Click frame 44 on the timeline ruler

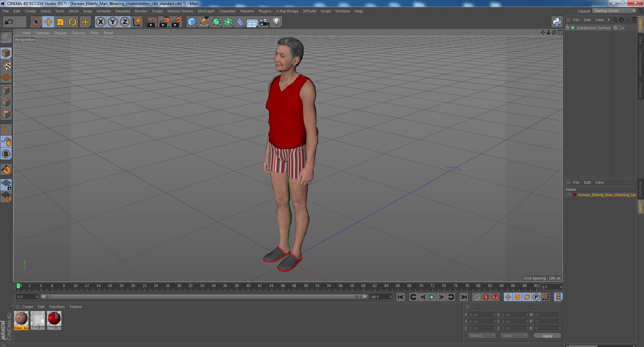click(271, 286)
